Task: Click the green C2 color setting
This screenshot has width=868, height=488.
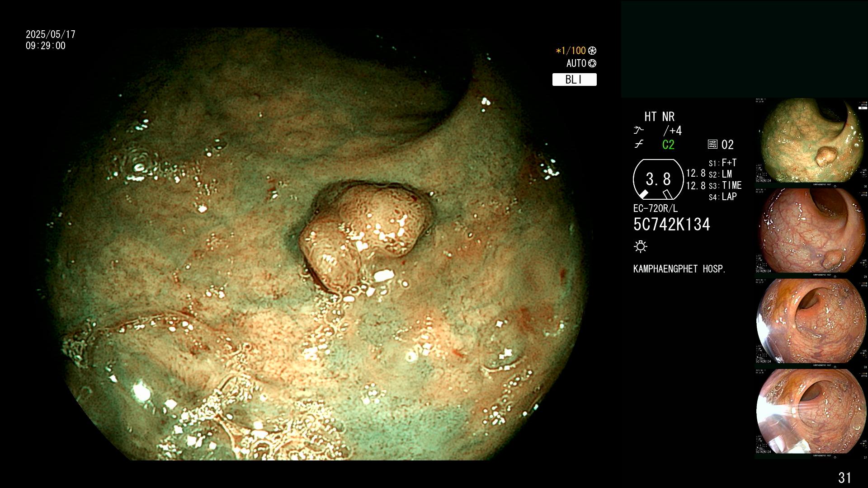Action: (x=668, y=145)
